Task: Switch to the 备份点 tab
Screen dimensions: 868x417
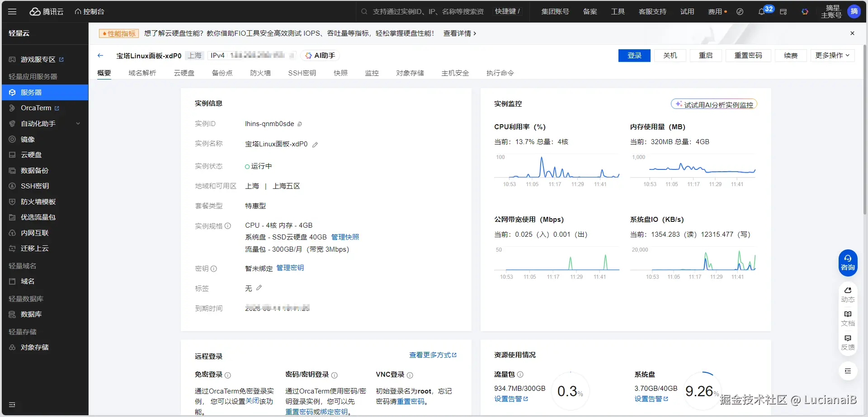Action: click(x=222, y=73)
